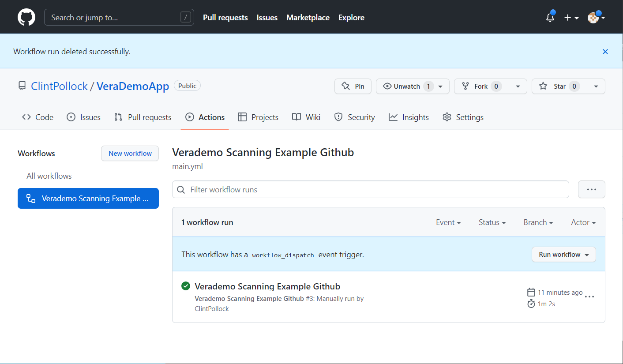Click the calendar icon beside 11 minutes ago
Screen dimensions: 623x364
tap(531, 292)
